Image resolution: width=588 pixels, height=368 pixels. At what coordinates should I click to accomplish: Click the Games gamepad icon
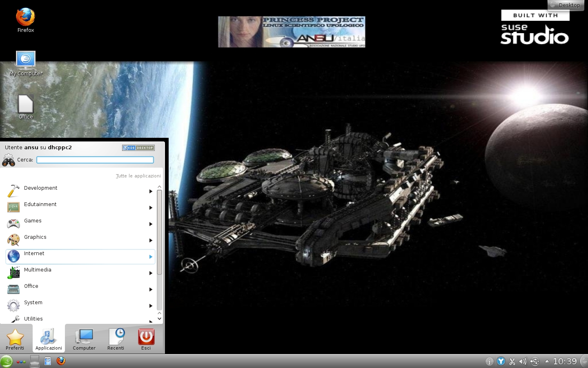pos(13,224)
